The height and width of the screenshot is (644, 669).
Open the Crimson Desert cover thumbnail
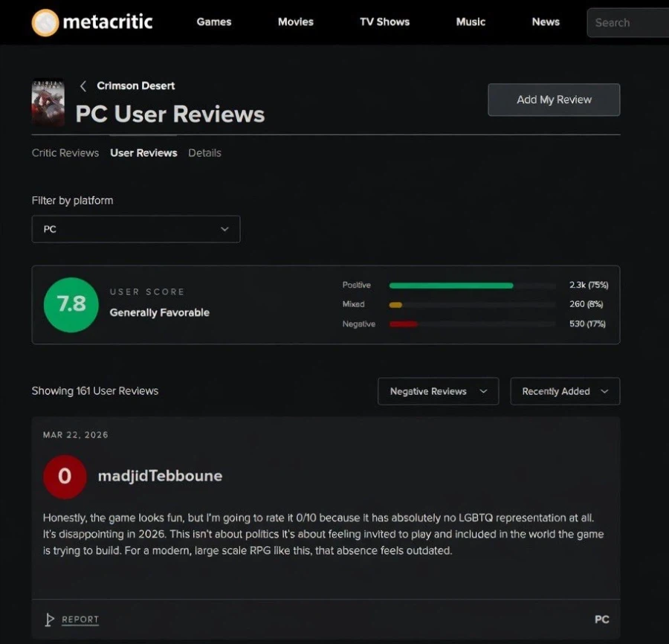48,103
